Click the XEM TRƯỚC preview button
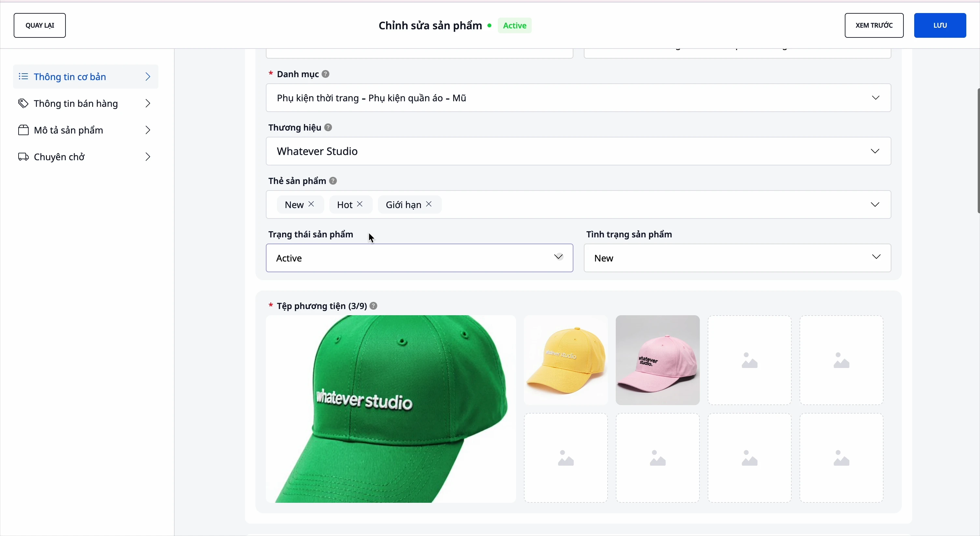Image resolution: width=980 pixels, height=536 pixels. pos(874,25)
